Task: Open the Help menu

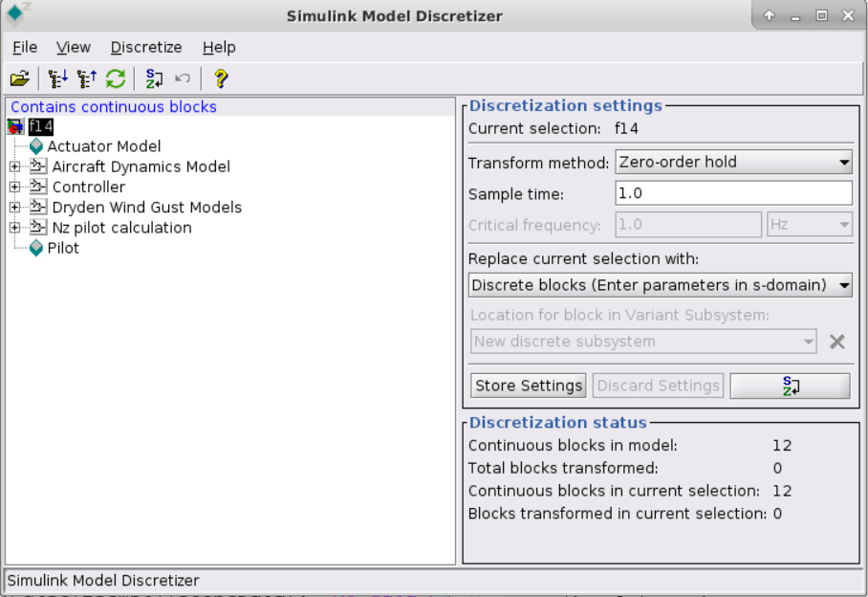Action: click(219, 48)
